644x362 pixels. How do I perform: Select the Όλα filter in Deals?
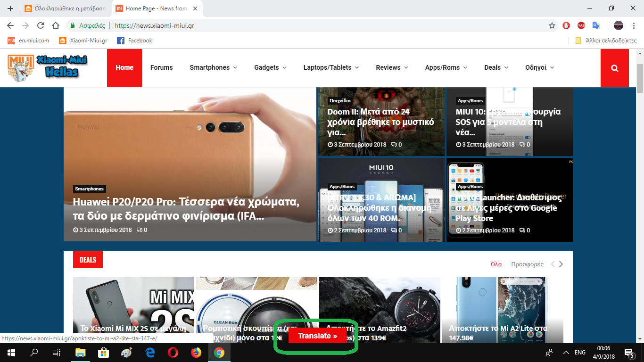(x=496, y=264)
